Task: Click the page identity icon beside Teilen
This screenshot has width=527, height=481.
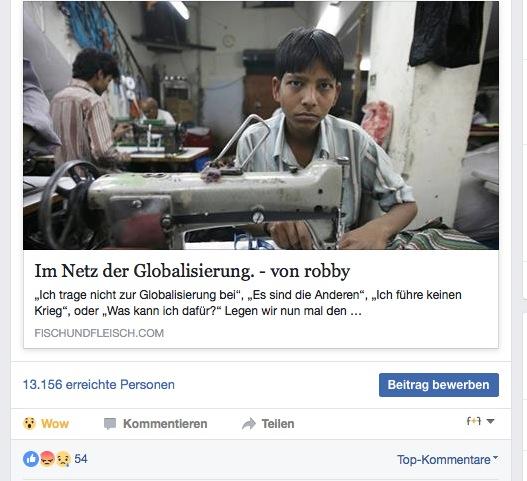Action: click(x=474, y=421)
